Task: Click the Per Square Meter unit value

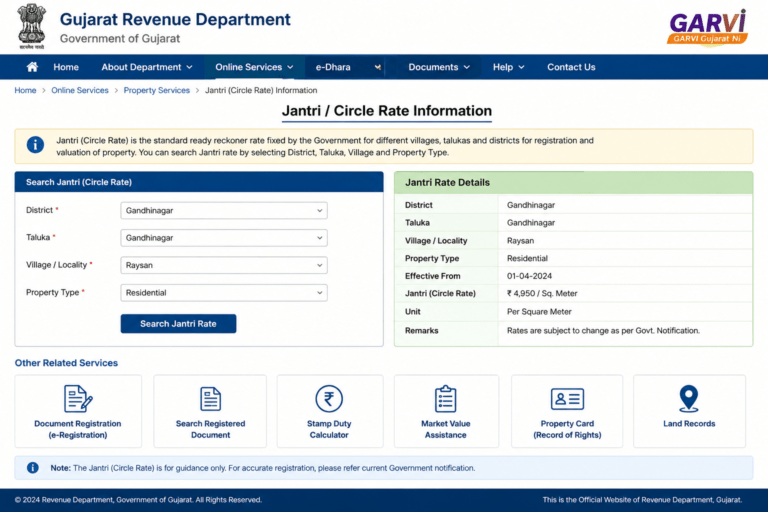Action: 539,312
